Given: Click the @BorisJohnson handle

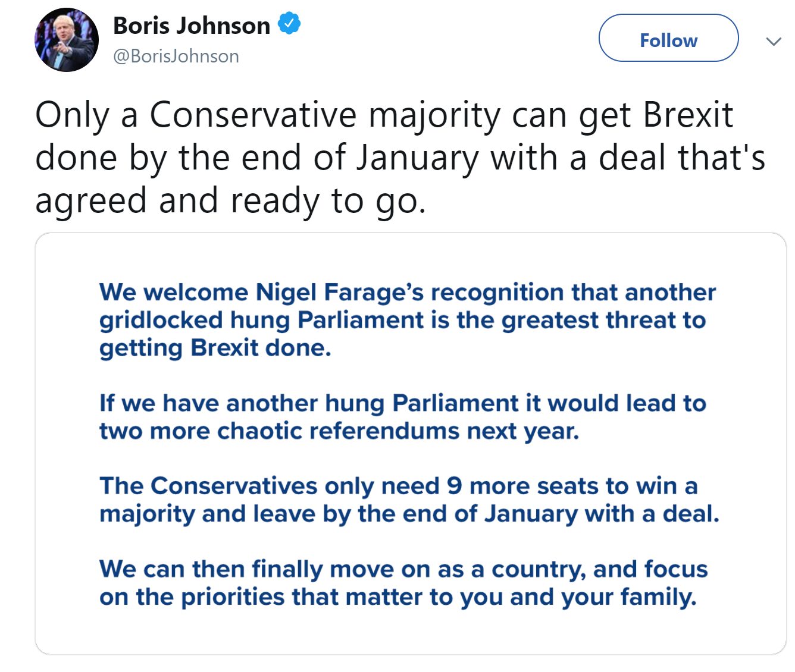Looking at the screenshot, I should 176,56.
